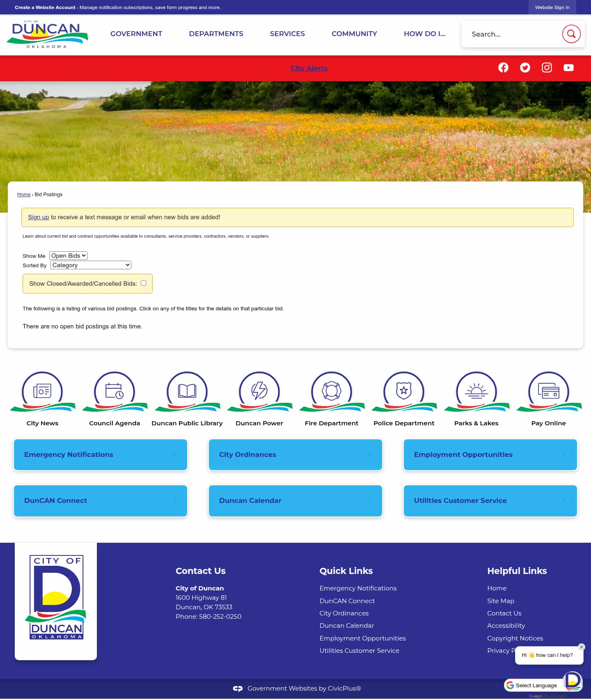Open the Accessibility helpful link

pyautogui.click(x=506, y=626)
